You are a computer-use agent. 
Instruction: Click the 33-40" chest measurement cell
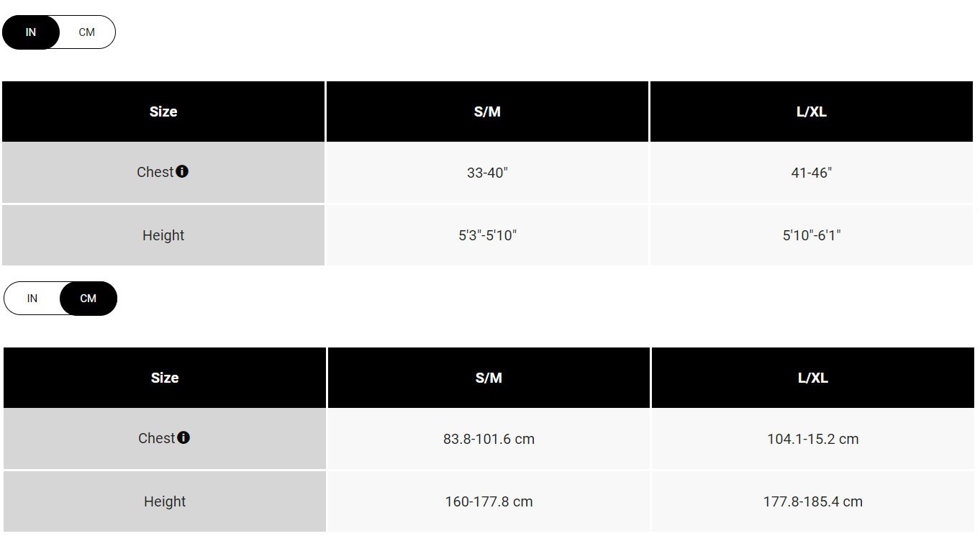(x=487, y=173)
